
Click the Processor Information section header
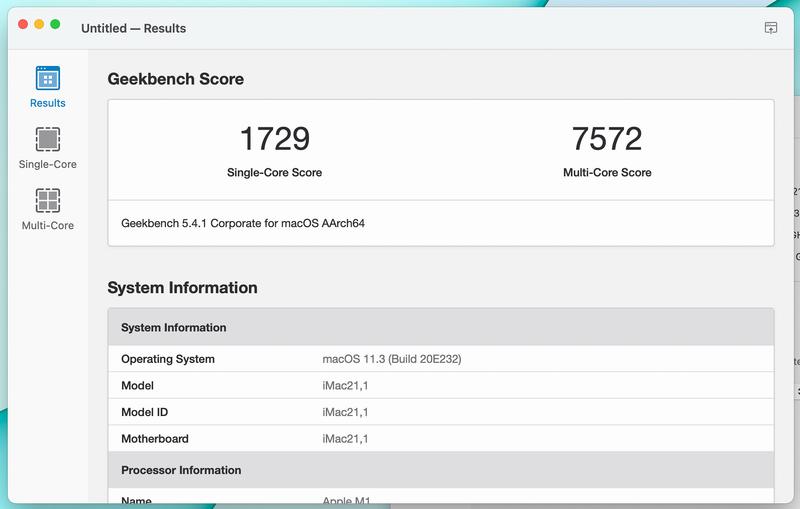click(181, 470)
